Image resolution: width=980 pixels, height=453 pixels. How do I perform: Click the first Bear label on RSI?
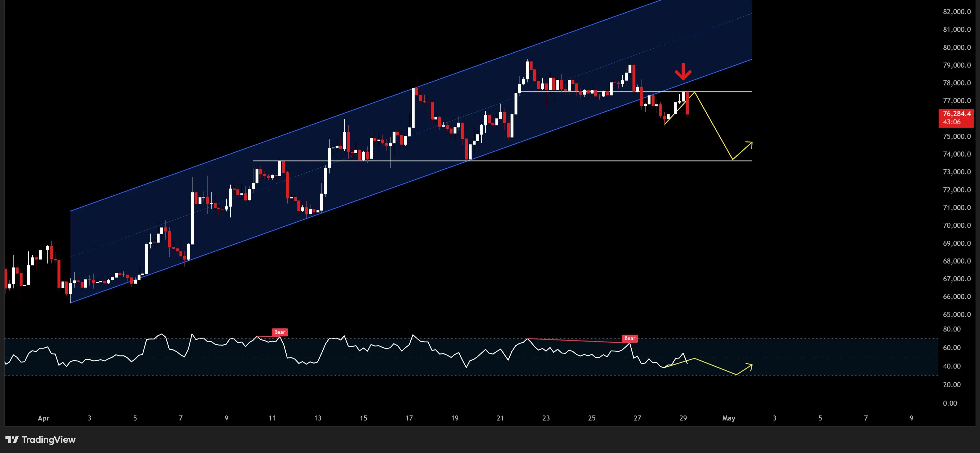pyautogui.click(x=279, y=332)
